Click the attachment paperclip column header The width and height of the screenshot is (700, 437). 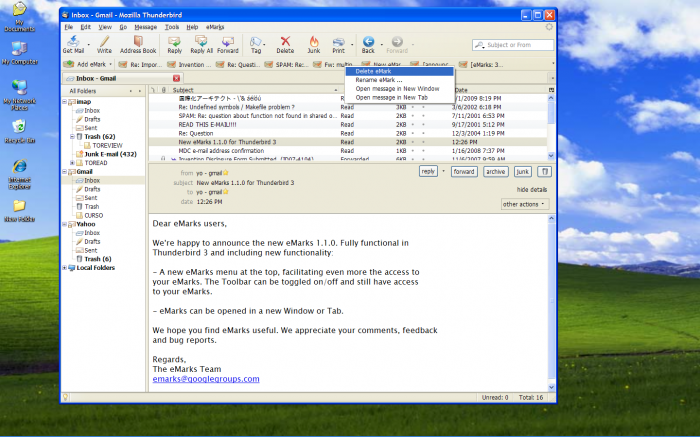pyautogui.click(x=163, y=90)
